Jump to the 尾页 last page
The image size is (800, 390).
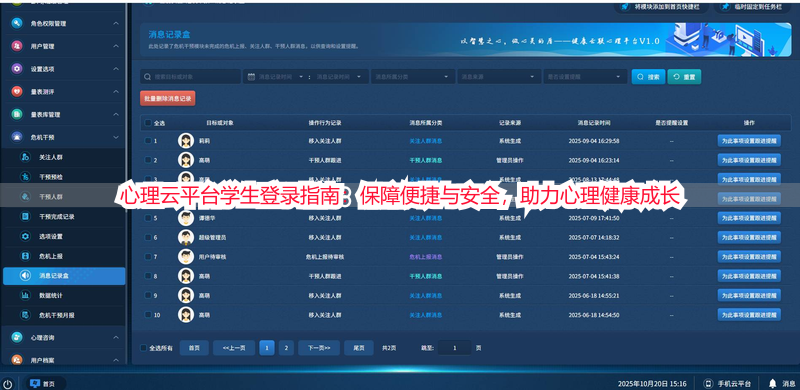tap(359, 348)
